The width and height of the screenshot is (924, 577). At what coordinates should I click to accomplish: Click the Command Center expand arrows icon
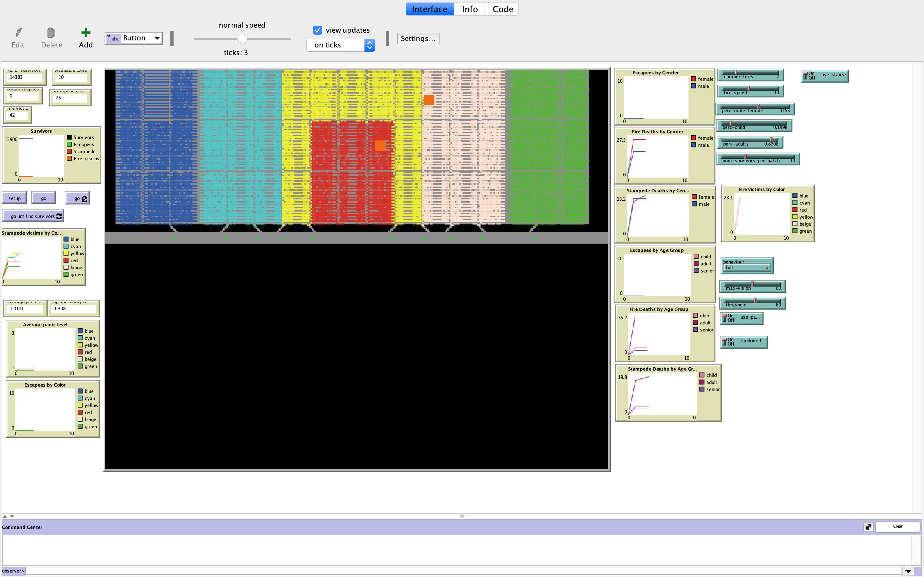tap(868, 527)
